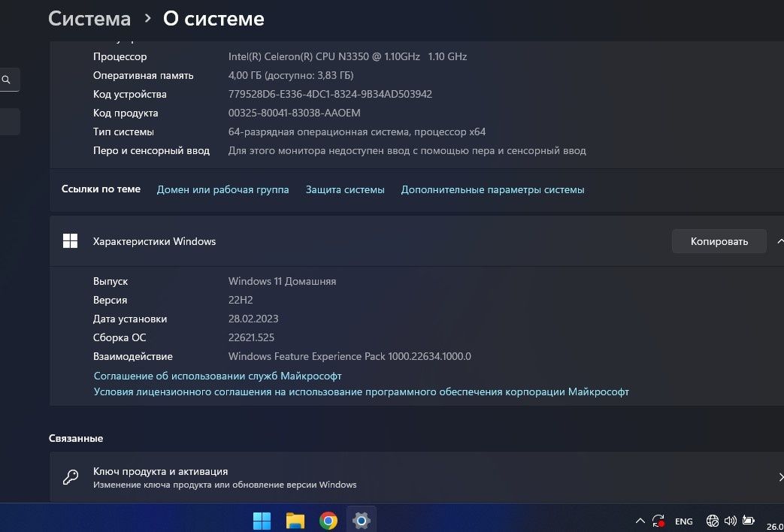Click the Windows 11 Домашняя edition value
Screen dimensions: 784x532
282,282
